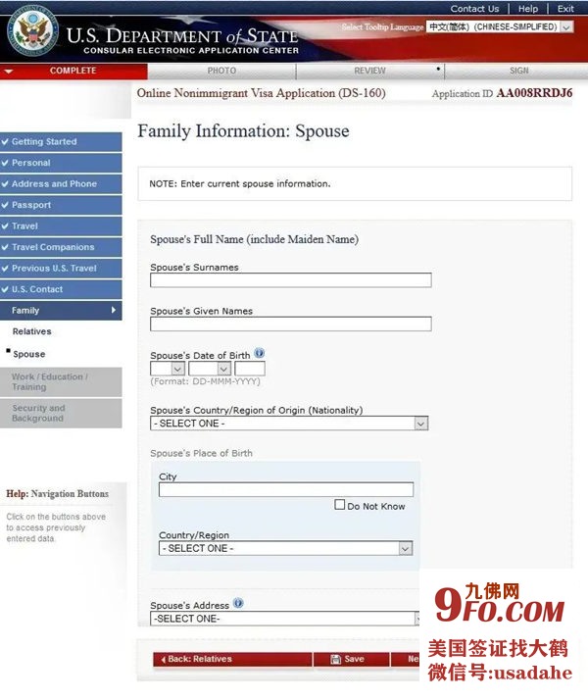588x700 pixels.
Task: Open place of birth Country/Region dropdown
Action: pyautogui.click(x=285, y=549)
